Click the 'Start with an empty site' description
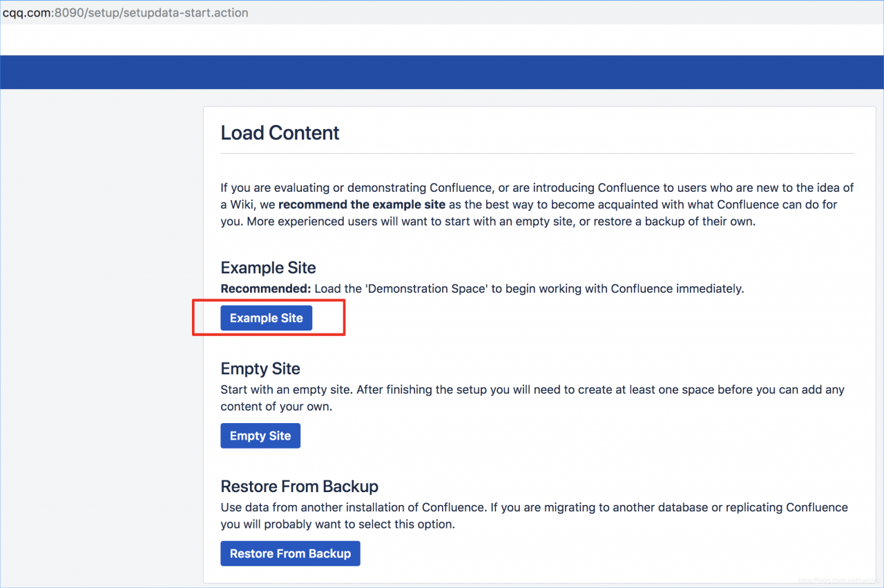Viewport: 884px width, 588px height. tap(532, 398)
